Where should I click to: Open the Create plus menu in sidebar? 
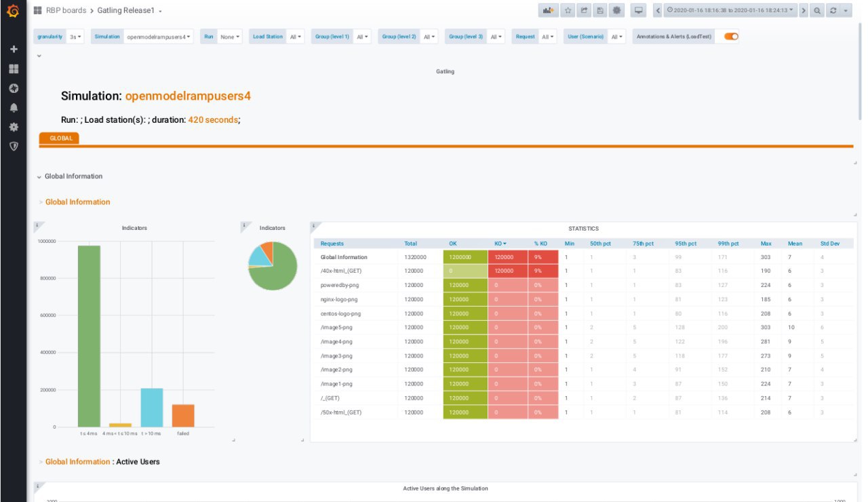[x=13, y=50]
